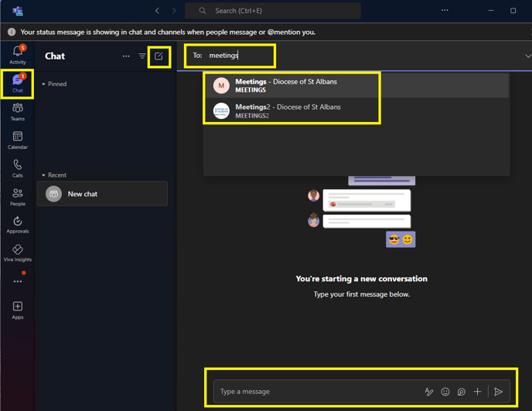
Task: Open the Approvals app in sidebar
Action: 17,225
